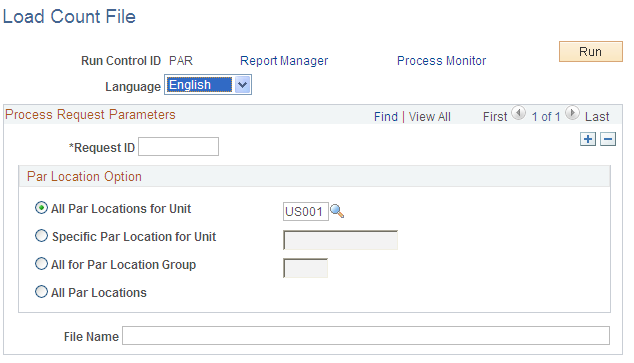
Task: Select Specific Par Location for Unit option
Action: (x=41, y=236)
